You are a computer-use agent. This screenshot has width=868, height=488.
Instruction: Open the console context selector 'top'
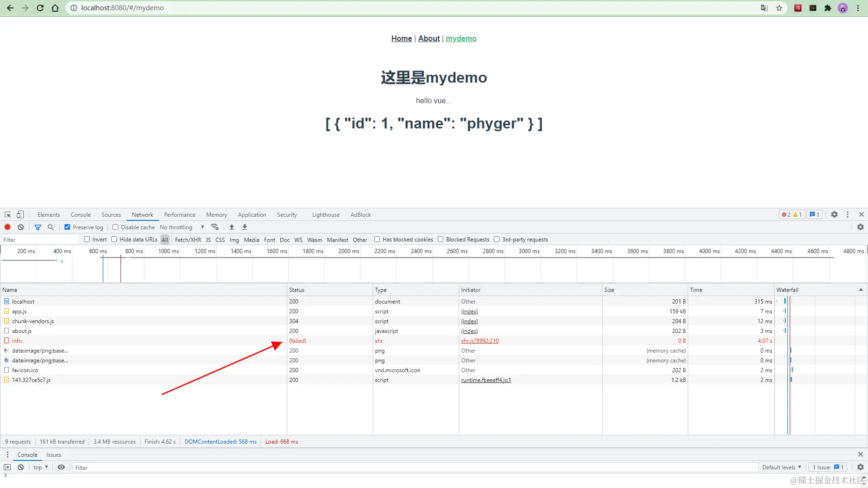click(x=41, y=467)
